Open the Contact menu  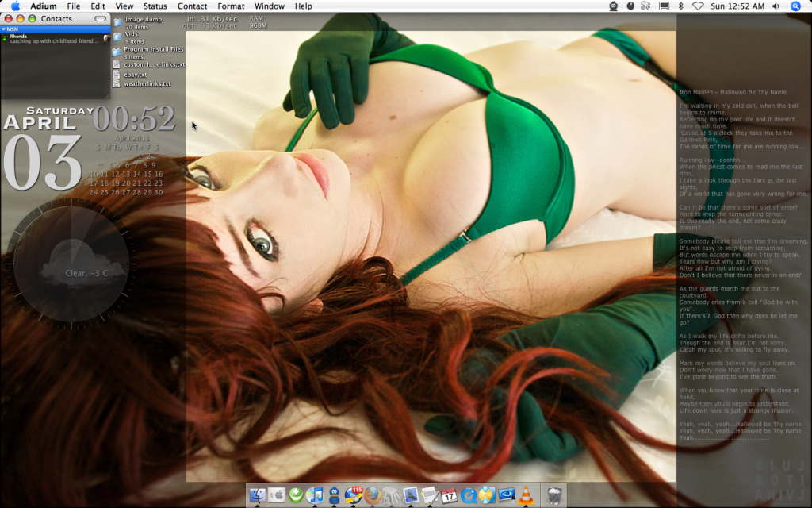point(192,6)
